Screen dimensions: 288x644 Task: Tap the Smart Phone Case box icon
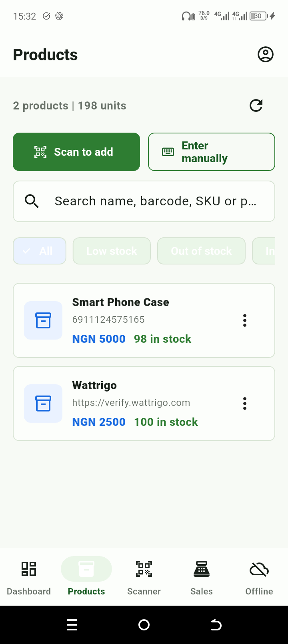click(43, 320)
